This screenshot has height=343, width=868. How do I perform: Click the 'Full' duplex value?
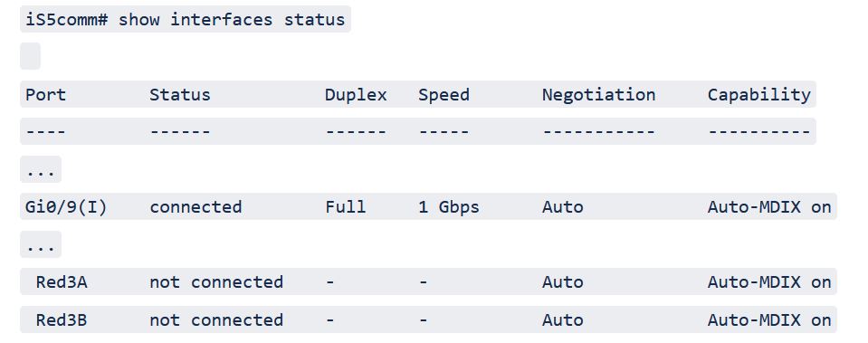[345, 207]
